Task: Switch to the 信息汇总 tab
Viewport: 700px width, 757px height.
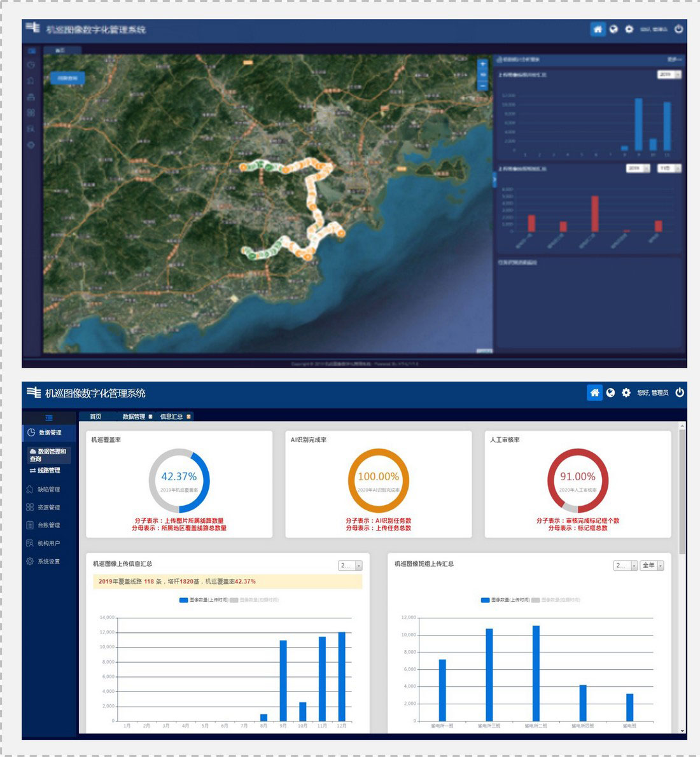Action: coord(171,417)
